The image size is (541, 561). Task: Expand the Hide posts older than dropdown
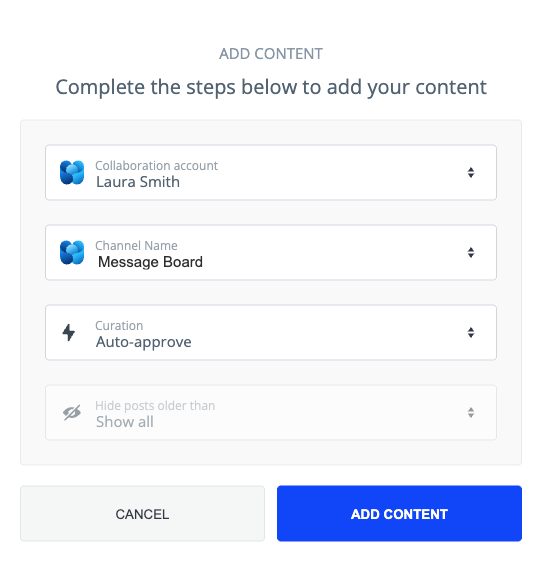(271, 413)
